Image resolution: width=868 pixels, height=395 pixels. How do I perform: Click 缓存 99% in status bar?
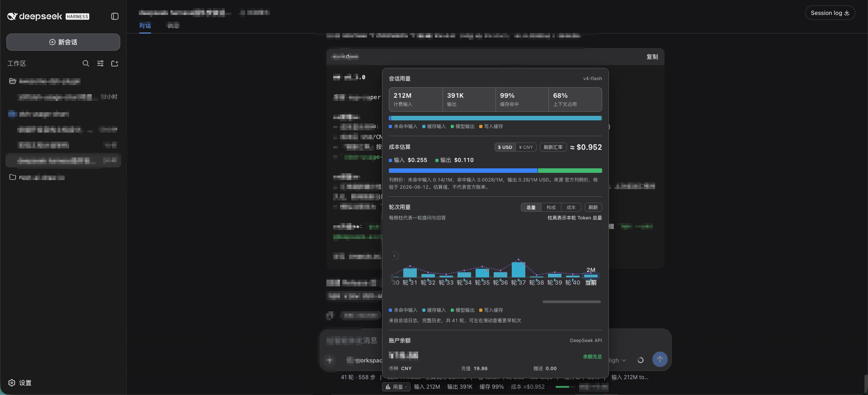(x=491, y=387)
